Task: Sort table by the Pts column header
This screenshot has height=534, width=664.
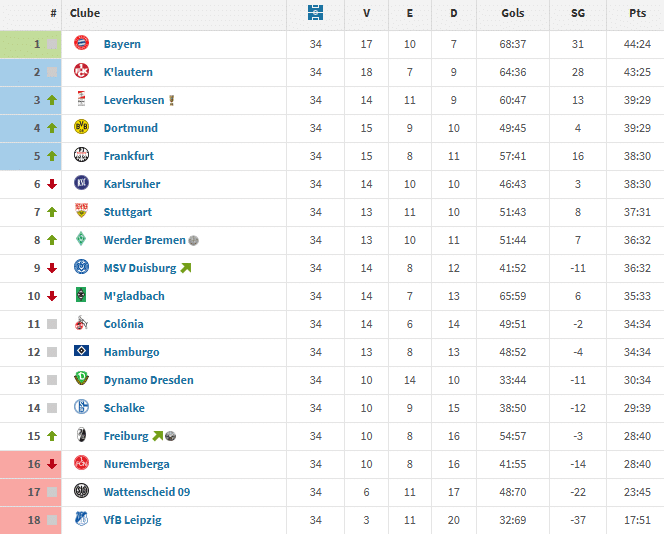Action: [x=637, y=14]
